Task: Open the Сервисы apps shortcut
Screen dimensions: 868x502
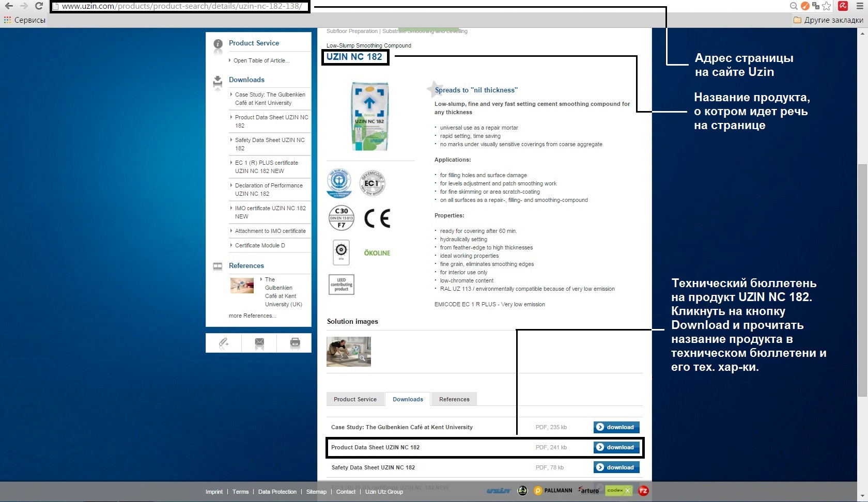Action: 25,20
